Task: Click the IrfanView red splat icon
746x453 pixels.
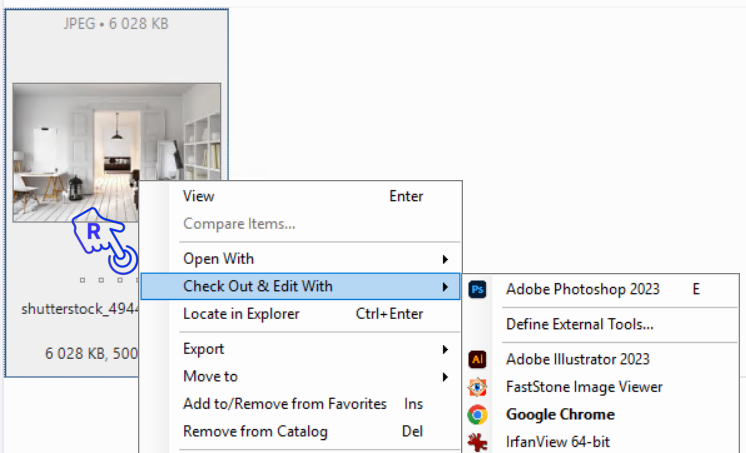Action: click(x=478, y=442)
